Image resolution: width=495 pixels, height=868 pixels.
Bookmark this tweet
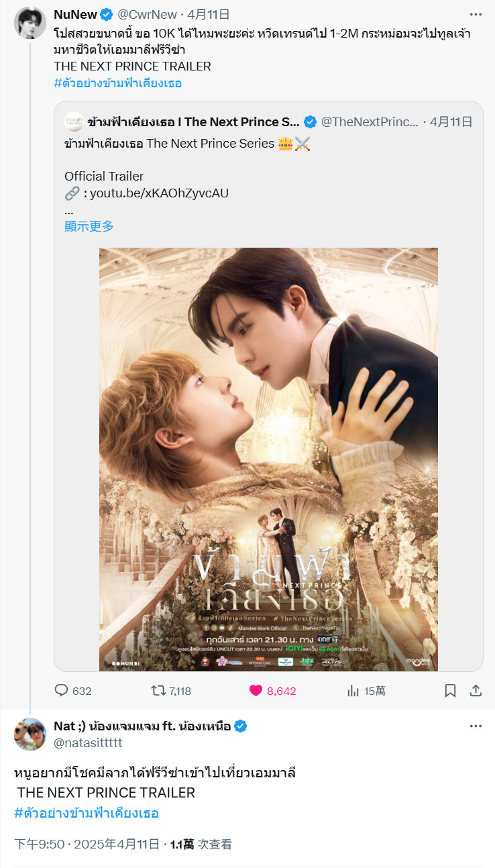451,691
